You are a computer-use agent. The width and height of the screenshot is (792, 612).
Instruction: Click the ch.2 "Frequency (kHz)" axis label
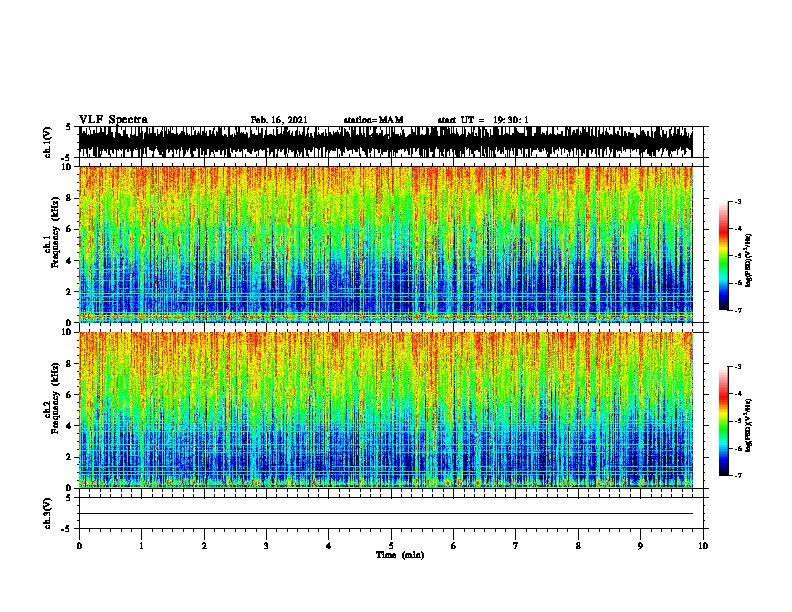click(55, 398)
